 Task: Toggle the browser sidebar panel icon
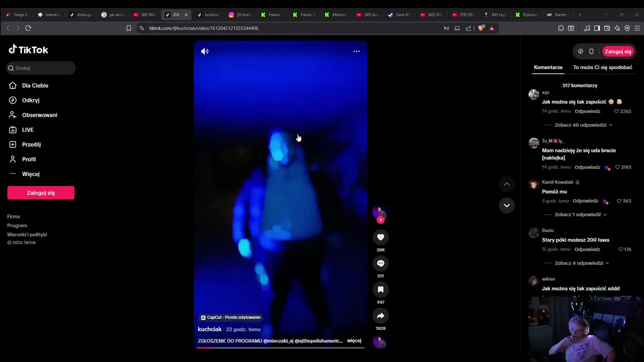pyautogui.click(x=597, y=28)
